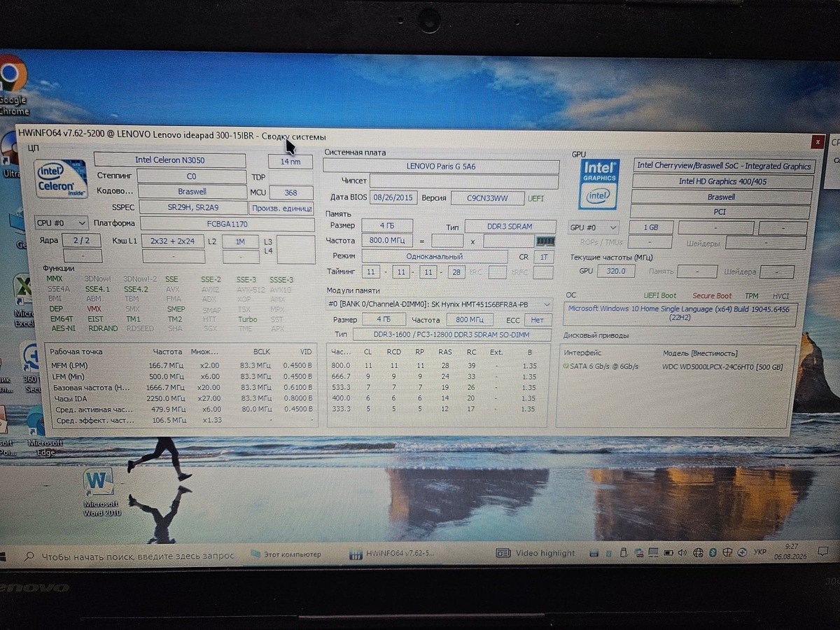Click the Intel Graphics logo
This screenshot has height=630, width=840.
click(598, 185)
